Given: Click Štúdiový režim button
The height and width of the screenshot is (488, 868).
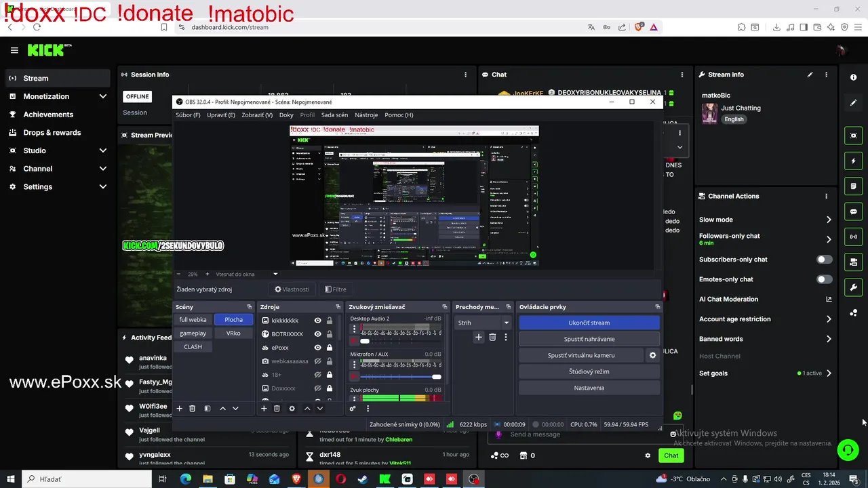Looking at the screenshot, I should pos(589,371).
